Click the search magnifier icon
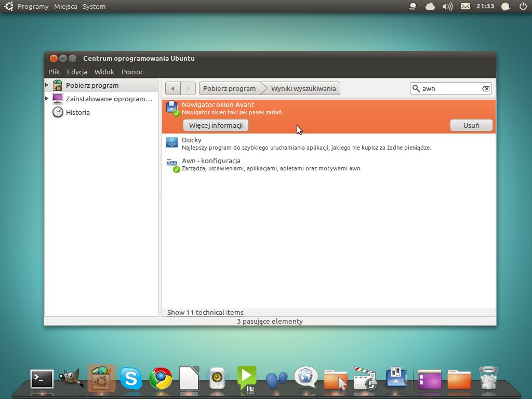This screenshot has height=399, width=532. pos(416,88)
